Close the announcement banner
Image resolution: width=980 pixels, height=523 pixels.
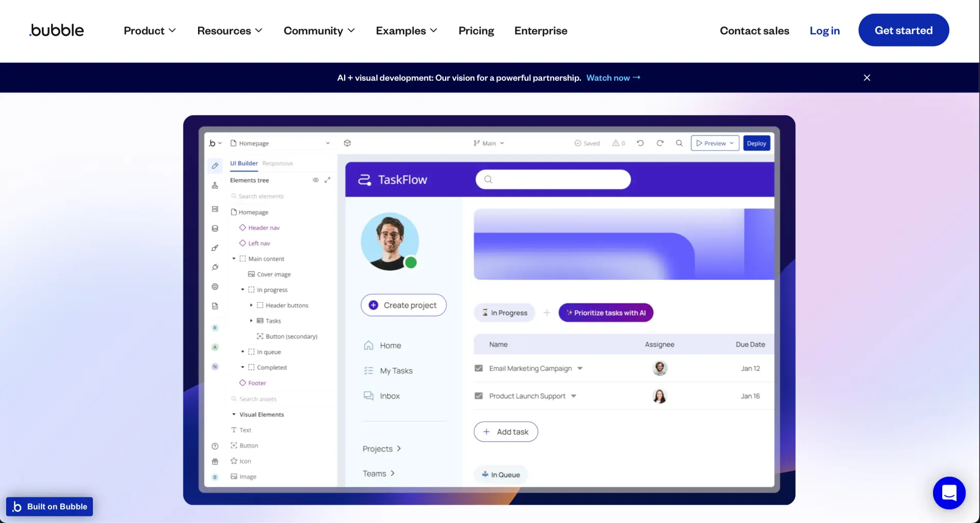[x=867, y=78]
